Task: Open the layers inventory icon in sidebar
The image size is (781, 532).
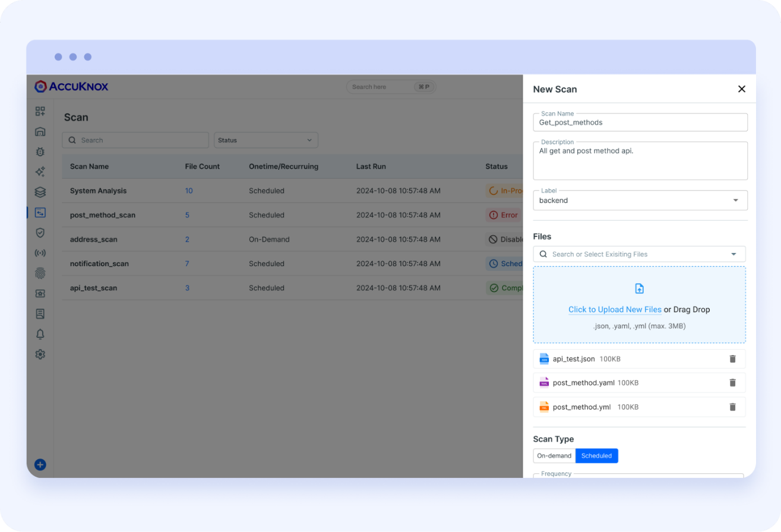Action: 40,192
